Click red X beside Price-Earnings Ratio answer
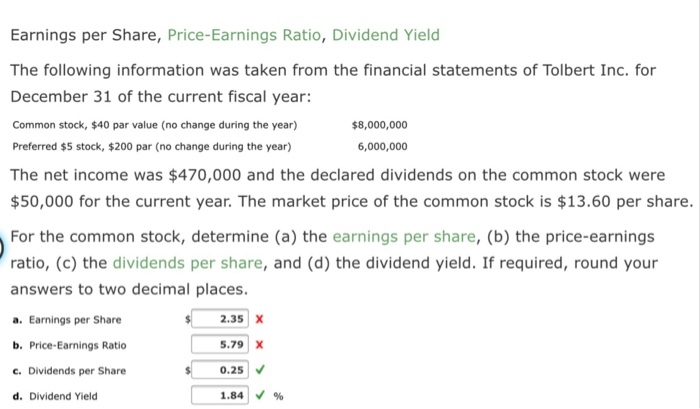Viewport: 700px width, 409px height. pos(259,345)
